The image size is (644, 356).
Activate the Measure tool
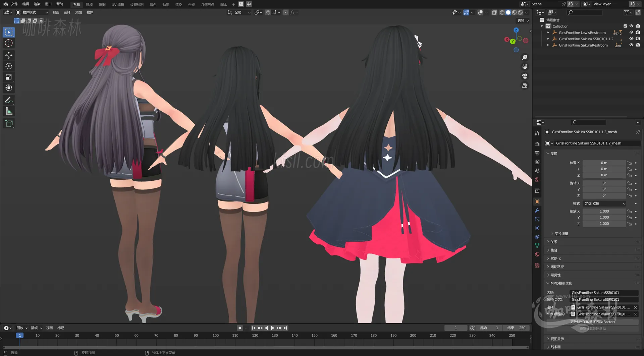click(9, 111)
